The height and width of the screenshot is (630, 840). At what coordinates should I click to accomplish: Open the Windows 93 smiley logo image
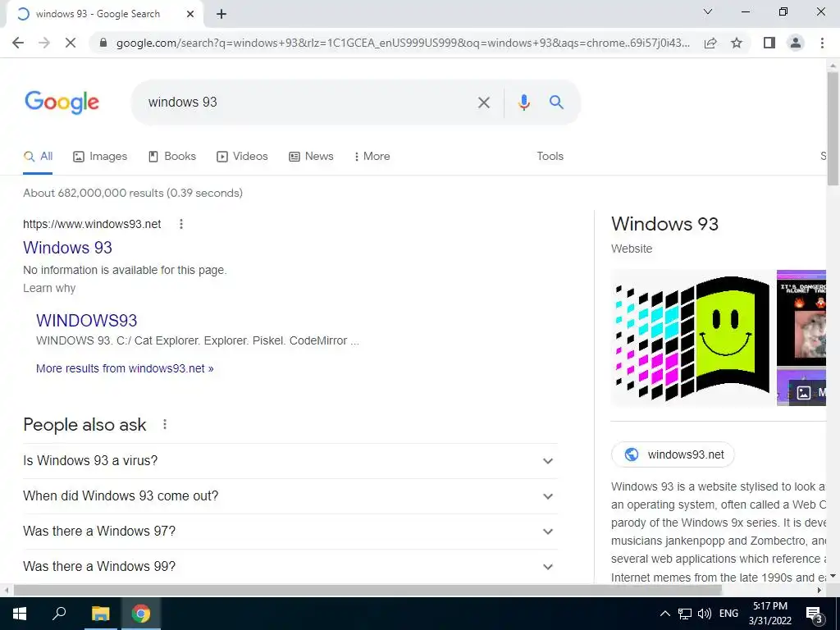(692, 337)
